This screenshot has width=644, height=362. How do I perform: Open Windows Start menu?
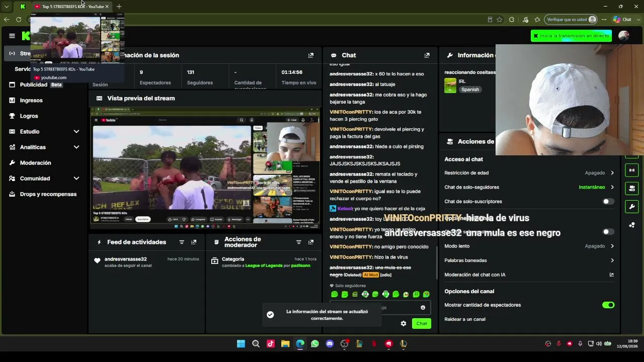tap(241, 344)
